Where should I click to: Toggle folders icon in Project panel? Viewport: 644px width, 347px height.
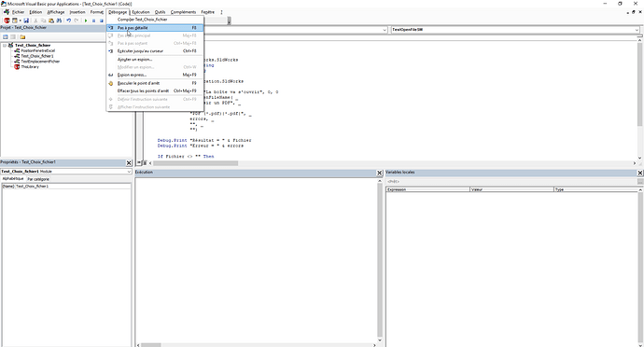(x=22, y=37)
